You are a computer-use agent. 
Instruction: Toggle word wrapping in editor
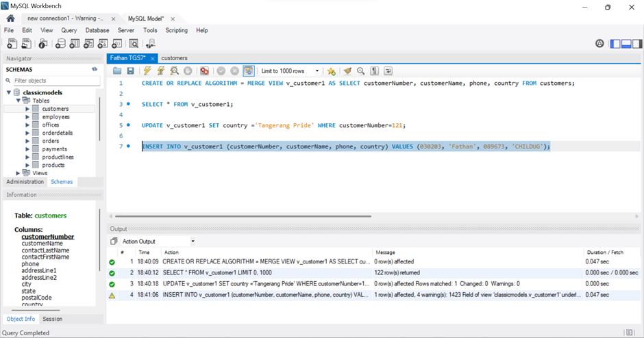(388, 71)
